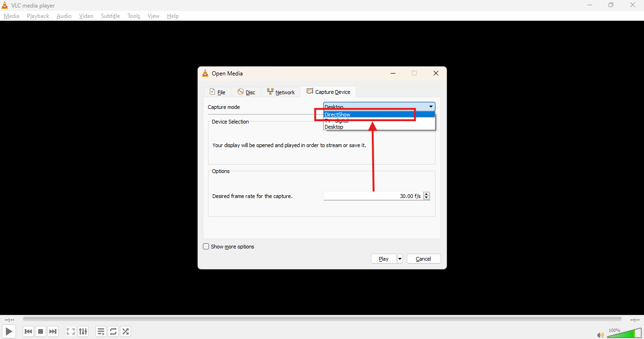This screenshot has width=644, height=339.
Task: Minimize the Open Media dialog
Action: point(393,73)
